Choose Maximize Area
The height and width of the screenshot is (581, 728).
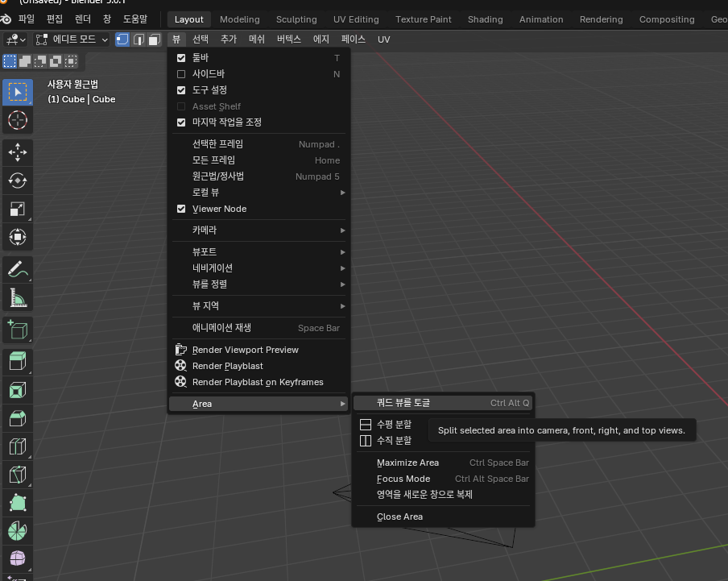[443, 463]
